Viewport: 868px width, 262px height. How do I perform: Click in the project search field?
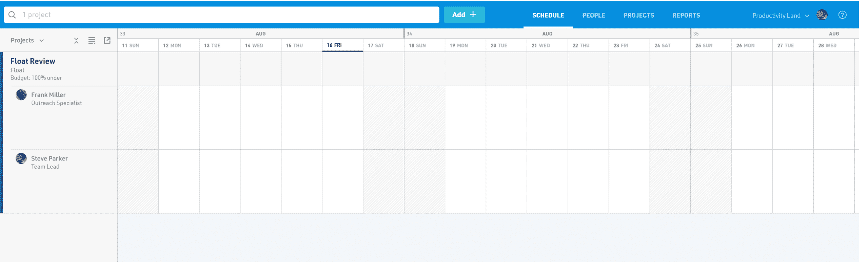(x=221, y=15)
